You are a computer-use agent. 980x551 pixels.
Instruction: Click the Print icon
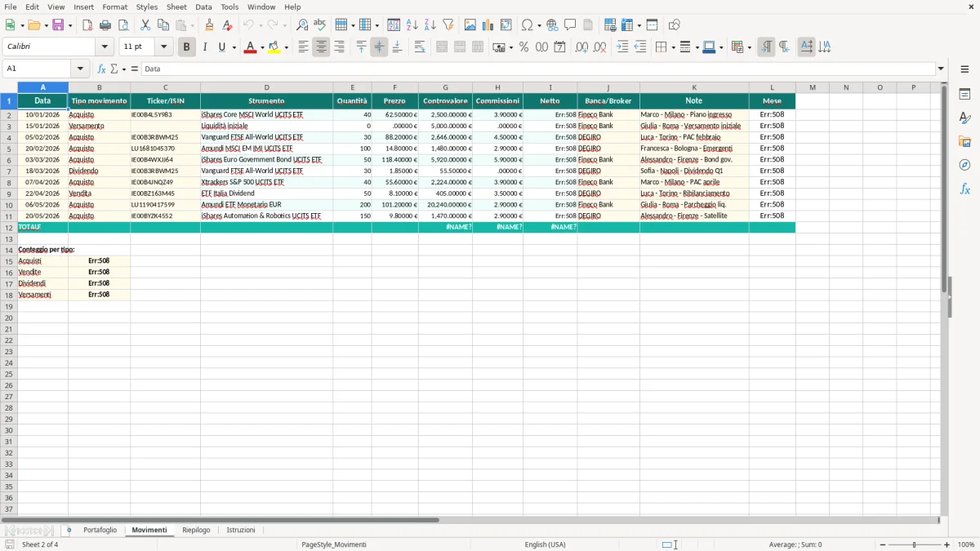pyautogui.click(x=105, y=25)
